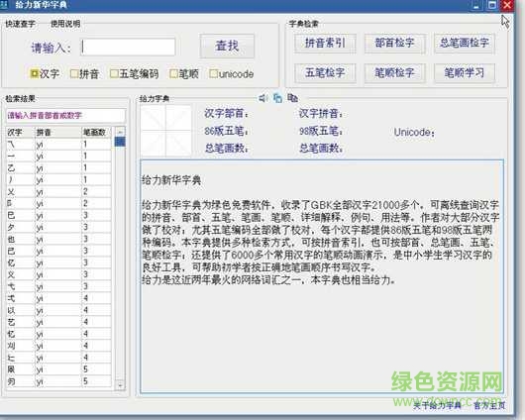Switch to the 快速查字 tab
This screenshot has width=525, height=420.
click(20, 24)
